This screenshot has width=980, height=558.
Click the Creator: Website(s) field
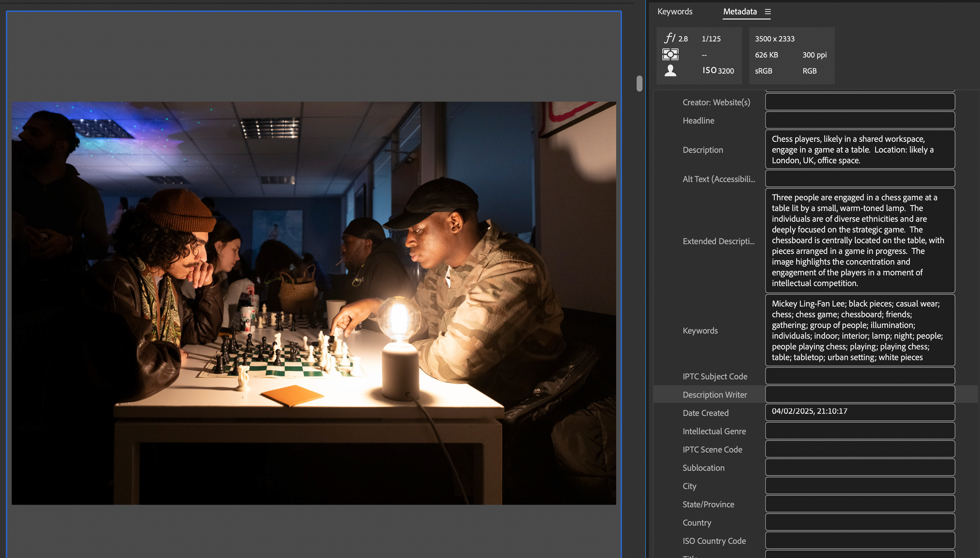tap(860, 102)
